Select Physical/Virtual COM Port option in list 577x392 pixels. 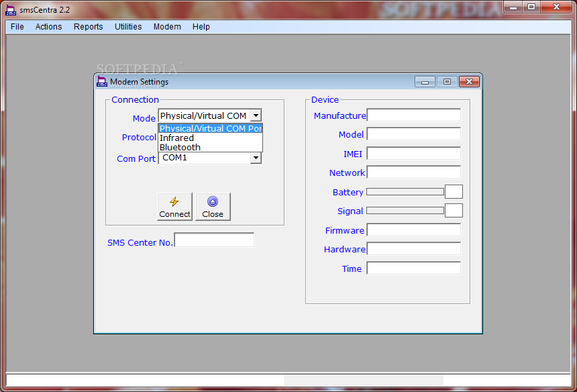211,128
